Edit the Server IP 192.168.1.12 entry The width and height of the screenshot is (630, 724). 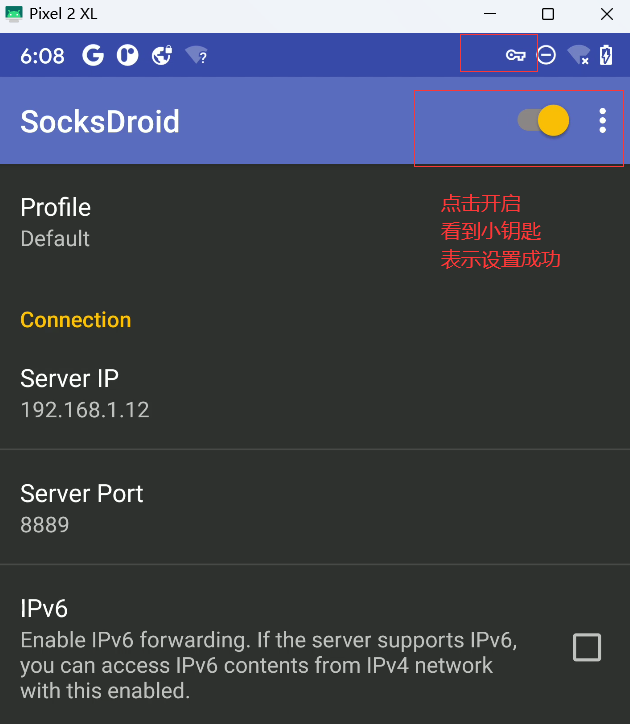315,393
